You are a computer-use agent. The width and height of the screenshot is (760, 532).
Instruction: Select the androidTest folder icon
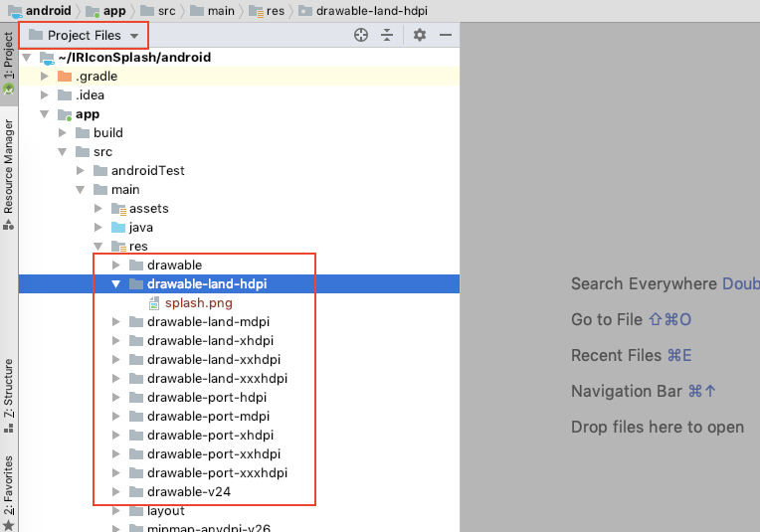coord(100,171)
